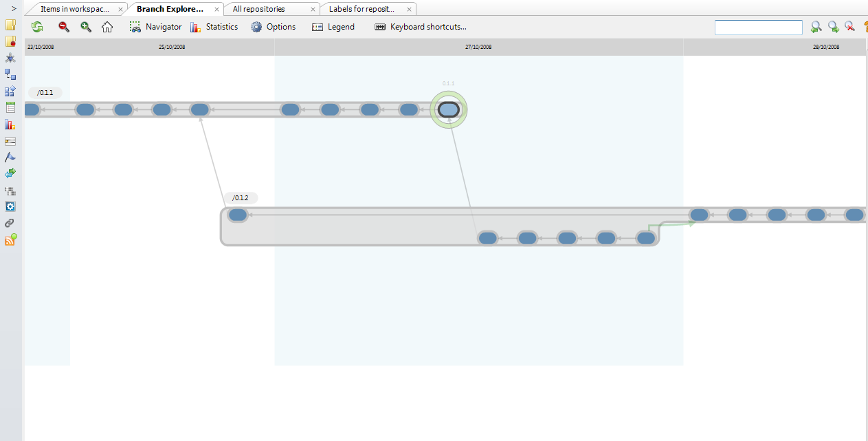Image resolution: width=868 pixels, height=441 pixels.
Task: Open the charts icon in the sidebar
Action: pos(10,125)
